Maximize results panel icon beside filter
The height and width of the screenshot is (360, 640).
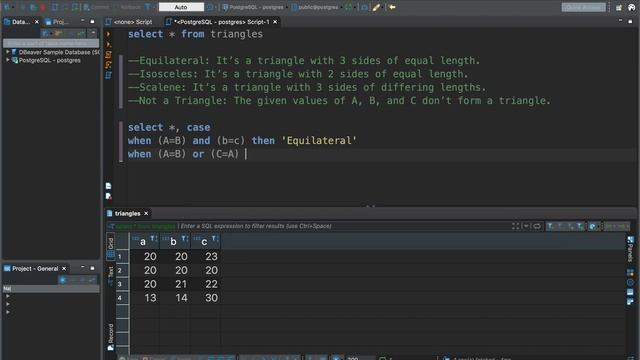point(516,226)
